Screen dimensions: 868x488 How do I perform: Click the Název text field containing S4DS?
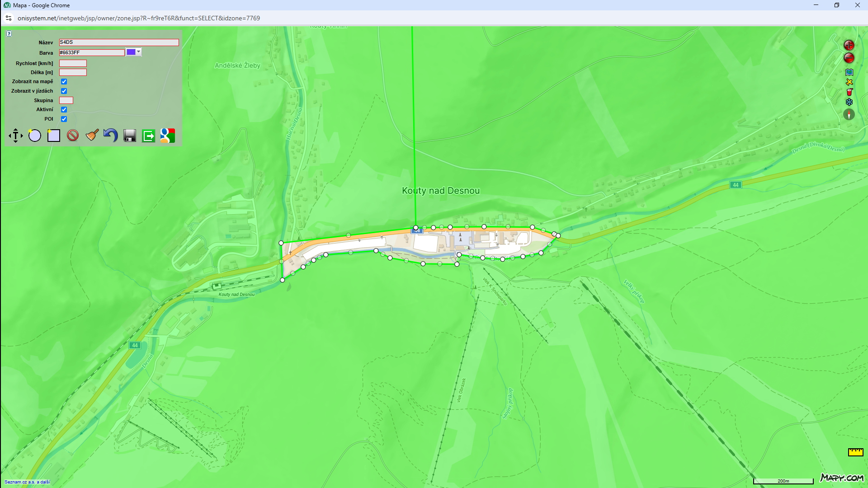[x=119, y=42]
